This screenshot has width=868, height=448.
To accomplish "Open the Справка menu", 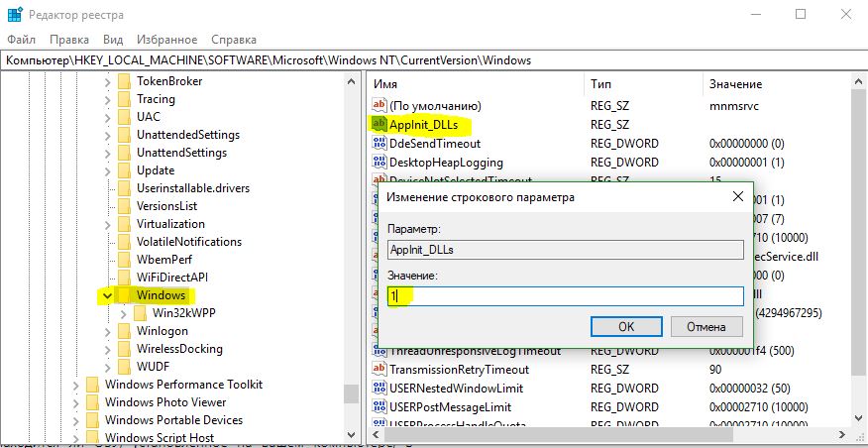I will (x=234, y=40).
